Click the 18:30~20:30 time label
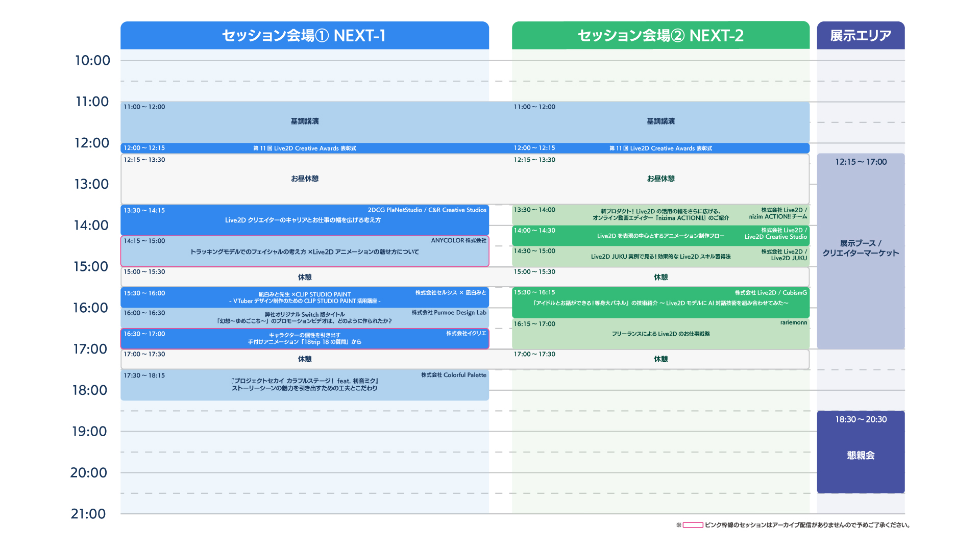The image size is (980, 551). click(861, 419)
